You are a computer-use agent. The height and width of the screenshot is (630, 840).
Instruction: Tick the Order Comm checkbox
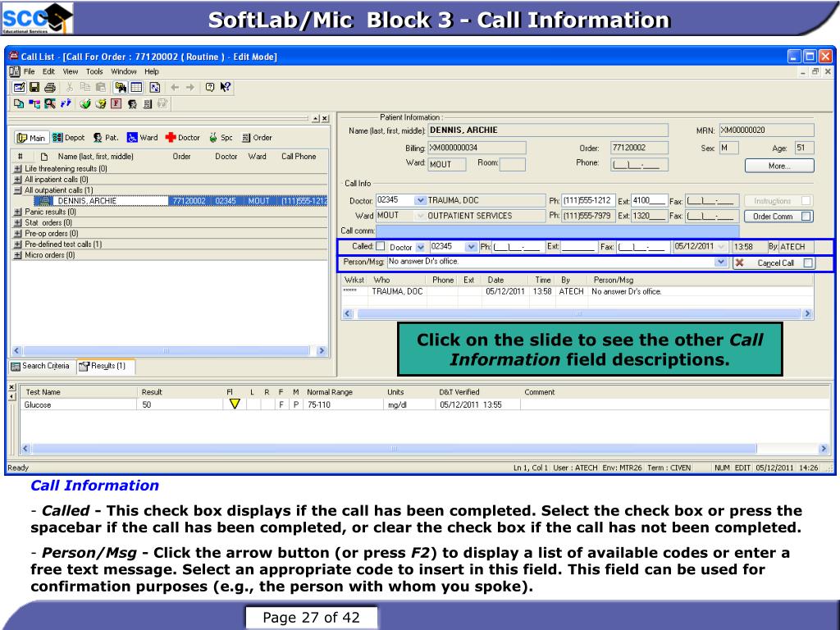tap(806, 217)
